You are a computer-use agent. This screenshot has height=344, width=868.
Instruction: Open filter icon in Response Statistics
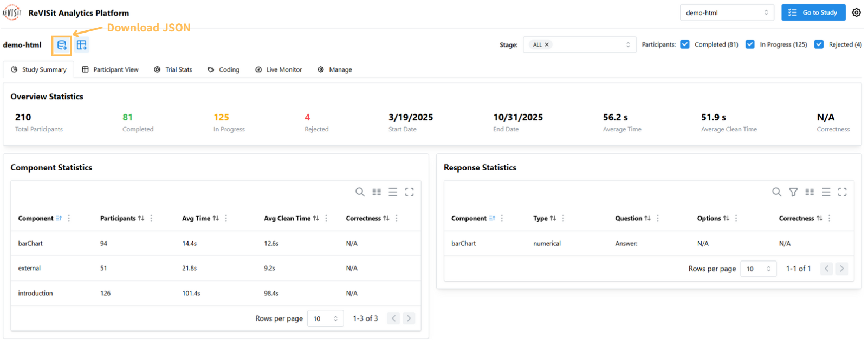click(793, 192)
